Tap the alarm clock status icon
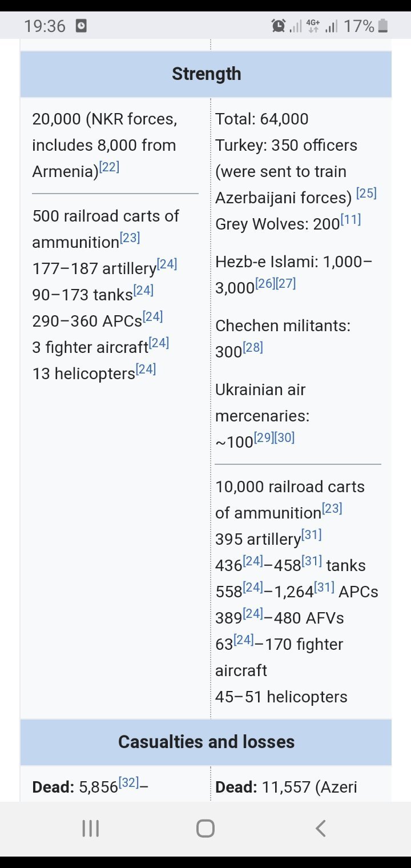The height and width of the screenshot is (868, 411). [x=279, y=26]
